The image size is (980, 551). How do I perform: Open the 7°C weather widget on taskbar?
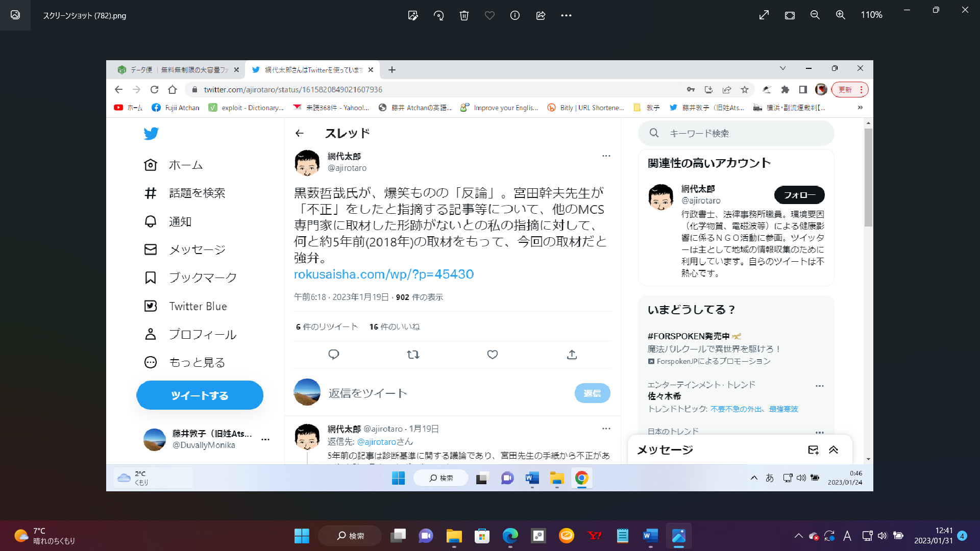point(45,536)
